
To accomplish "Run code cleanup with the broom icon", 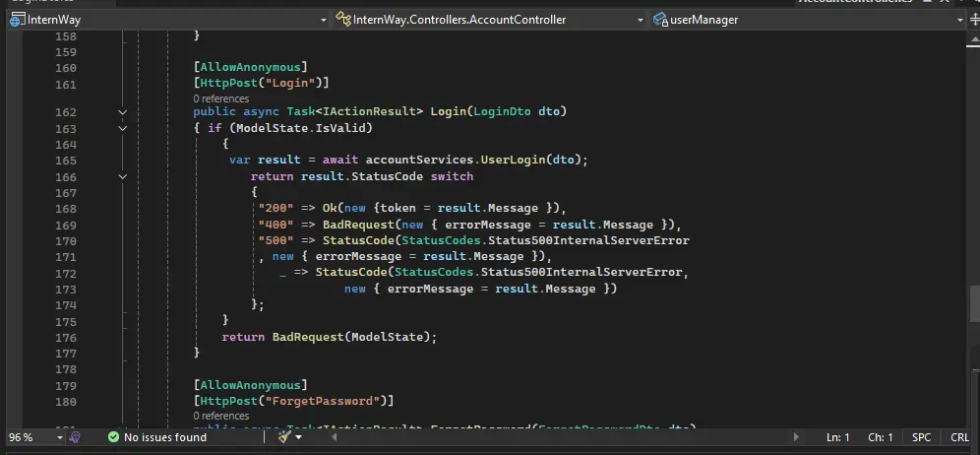I will pyautogui.click(x=284, y=436).
